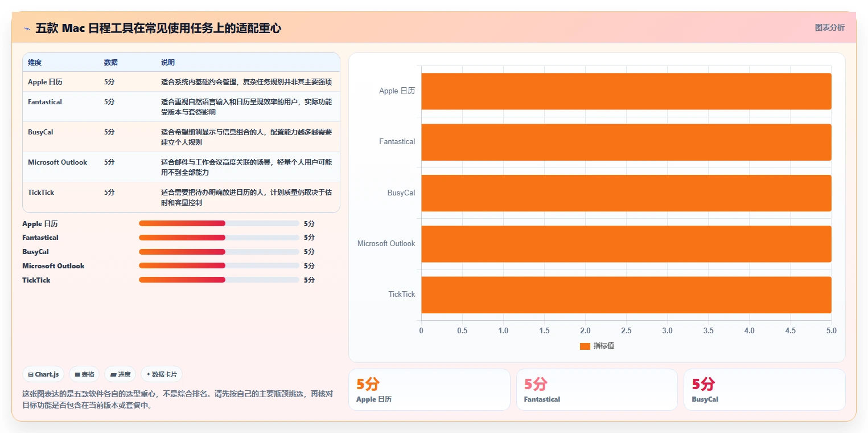The image size is (868, 433).
Task: Click the 图表分析 label in the header
Action: [829, 27]
